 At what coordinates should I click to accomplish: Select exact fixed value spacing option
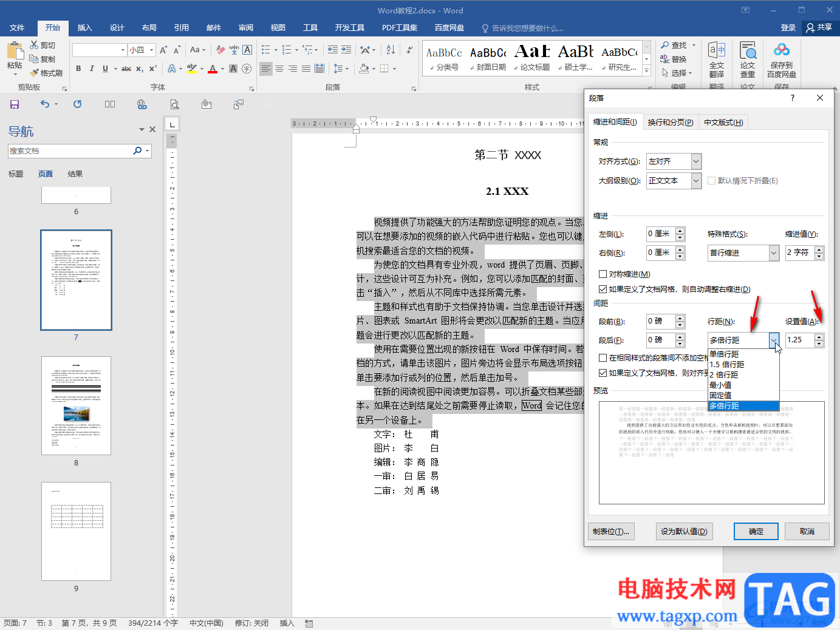(x=743, y=395)
